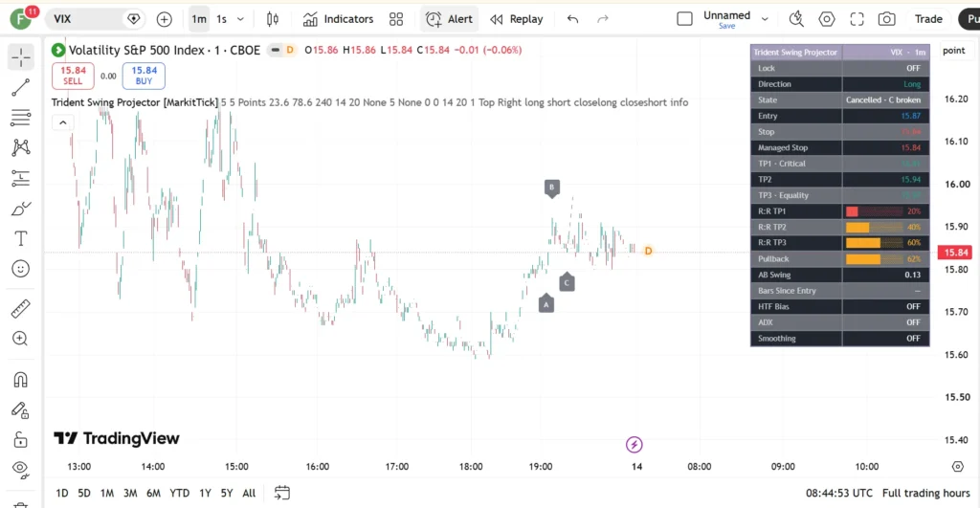The image size is (980, 508).
Task: Click the Volatility S&P 500 Index title
Action: click(165, 50)
